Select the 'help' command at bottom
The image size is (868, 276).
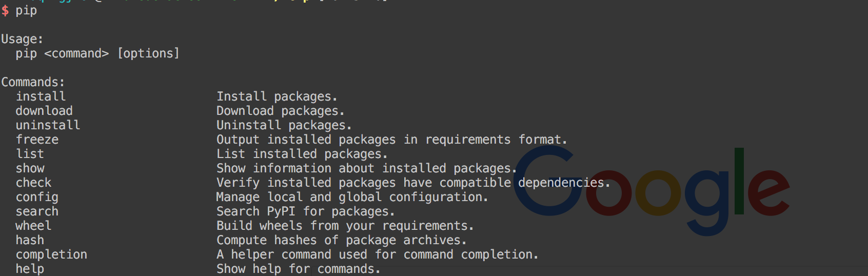pyautogui.click(x=30, y=269)
